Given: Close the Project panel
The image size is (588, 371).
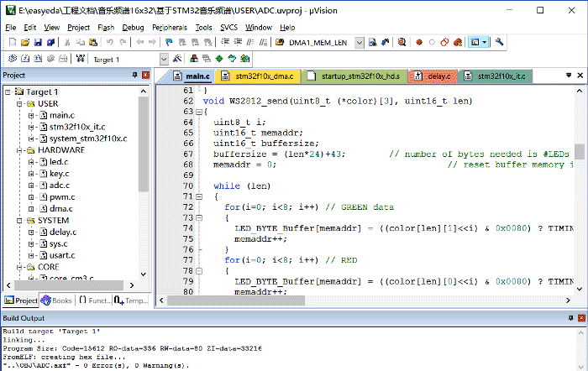Looking at the screenshot, I should coord(145,76).
